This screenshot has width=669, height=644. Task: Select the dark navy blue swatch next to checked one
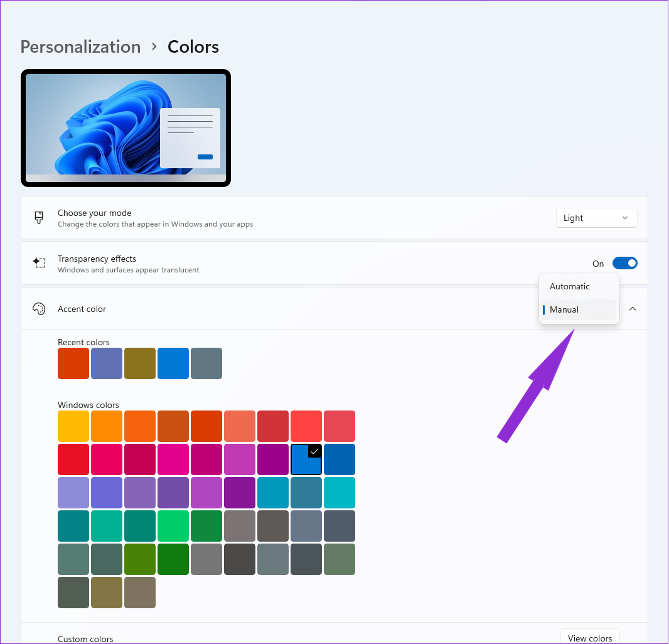340,459
